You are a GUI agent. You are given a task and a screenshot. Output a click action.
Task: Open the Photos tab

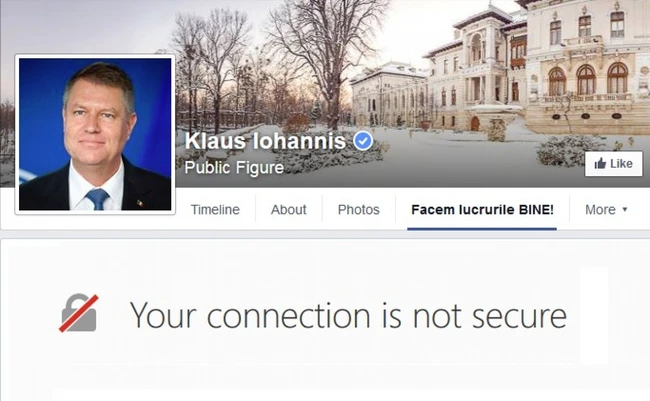[359, 210]
